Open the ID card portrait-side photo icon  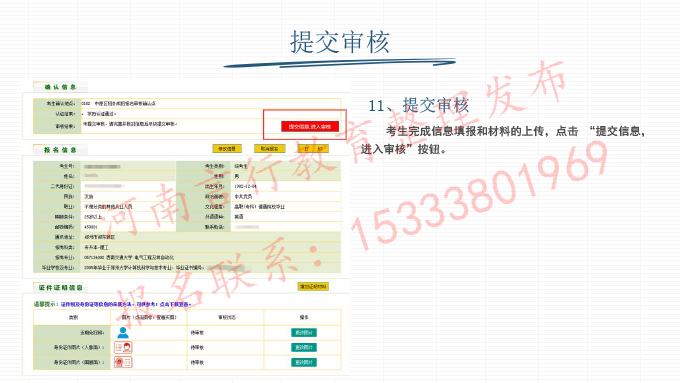click(123, 347)
